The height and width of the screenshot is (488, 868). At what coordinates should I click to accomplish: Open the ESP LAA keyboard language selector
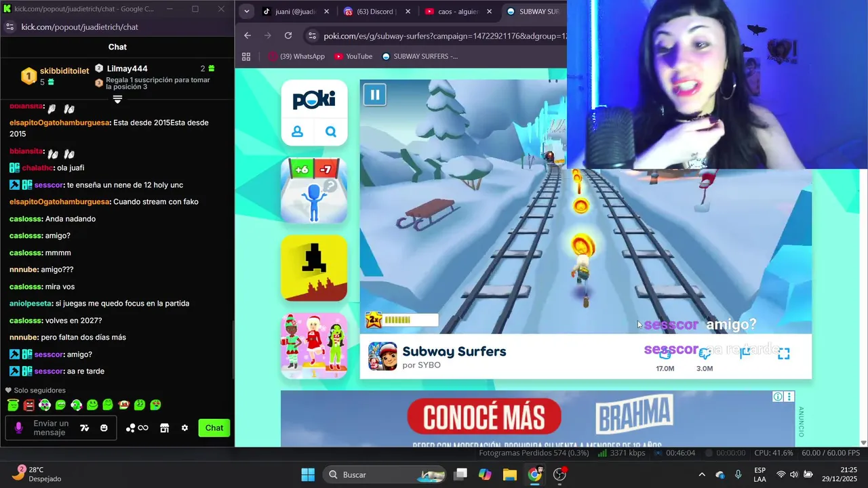click(760, 474)
